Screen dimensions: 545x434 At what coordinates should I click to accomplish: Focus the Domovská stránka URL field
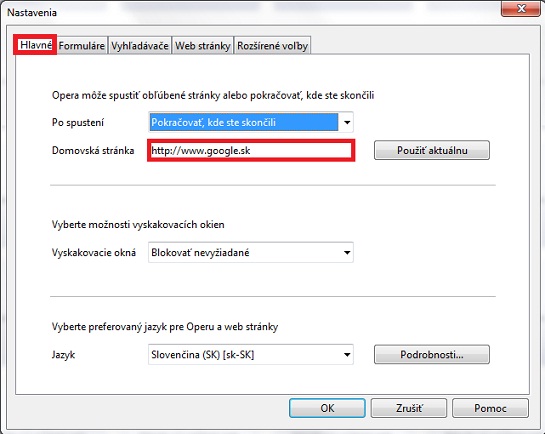[x=251, y=150]
